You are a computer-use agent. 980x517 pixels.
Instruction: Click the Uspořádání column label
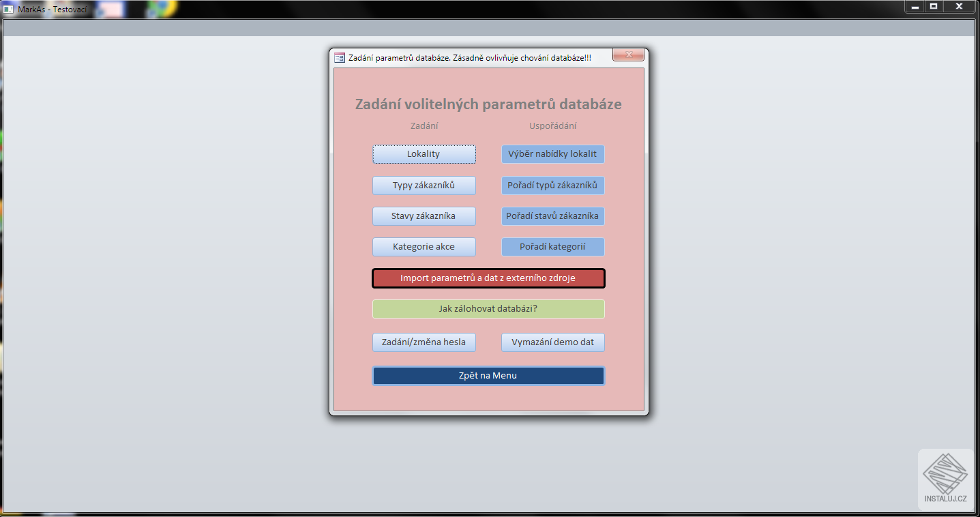pos(553,126)
